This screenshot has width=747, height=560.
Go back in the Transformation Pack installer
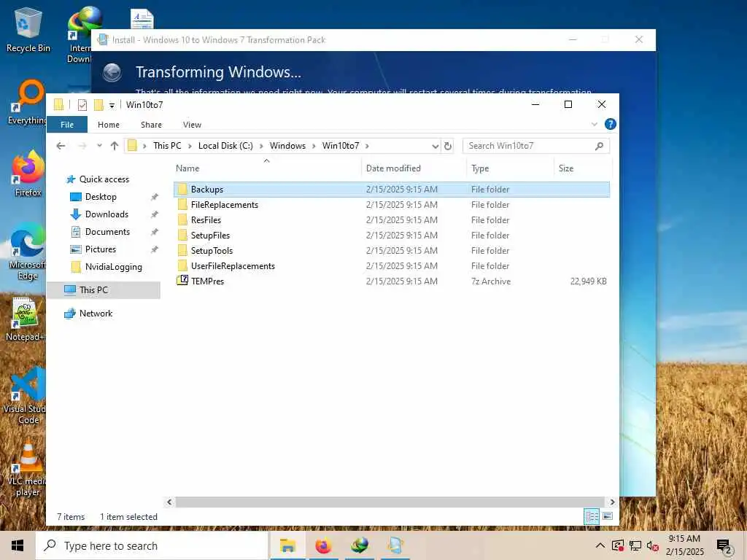(112, 73)
